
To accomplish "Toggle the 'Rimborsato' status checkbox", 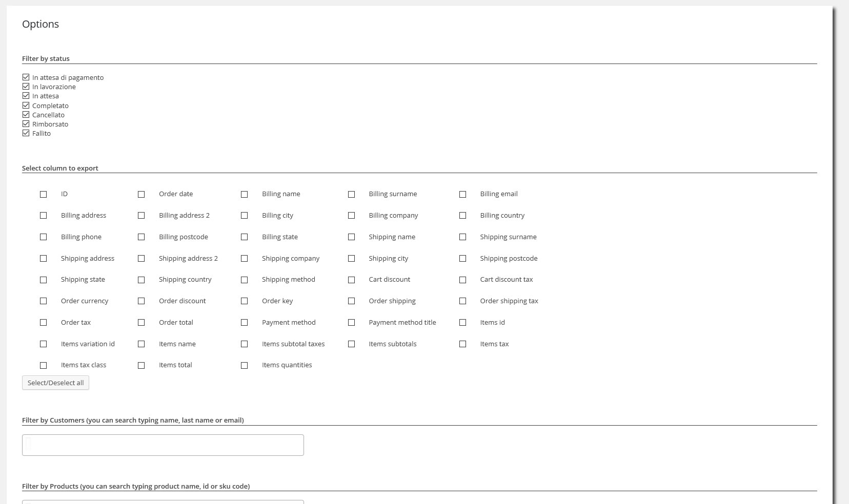I will click(26, 124).
